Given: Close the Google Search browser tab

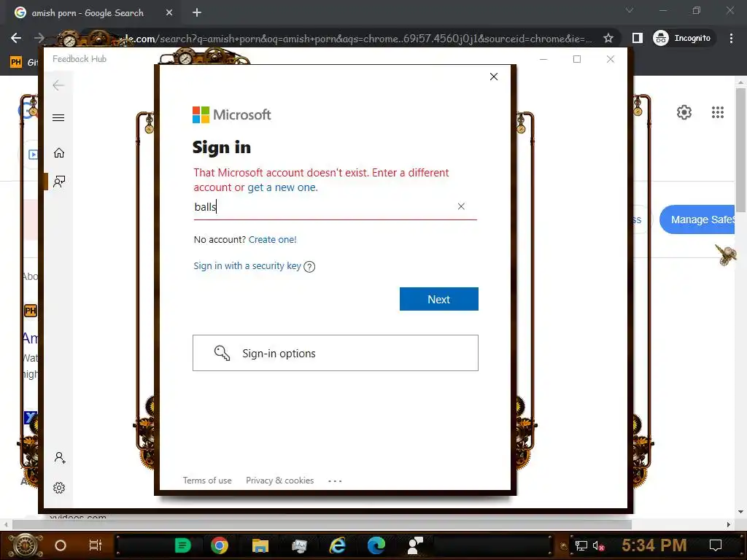Looking at the screenshot, I should [169, 13].
